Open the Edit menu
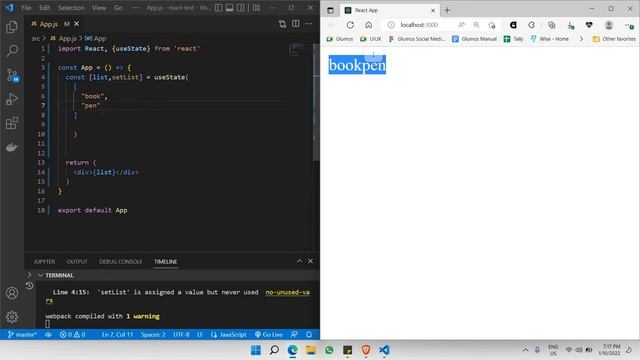This screenshot has width=640, height=360. [x=44, y=8]
